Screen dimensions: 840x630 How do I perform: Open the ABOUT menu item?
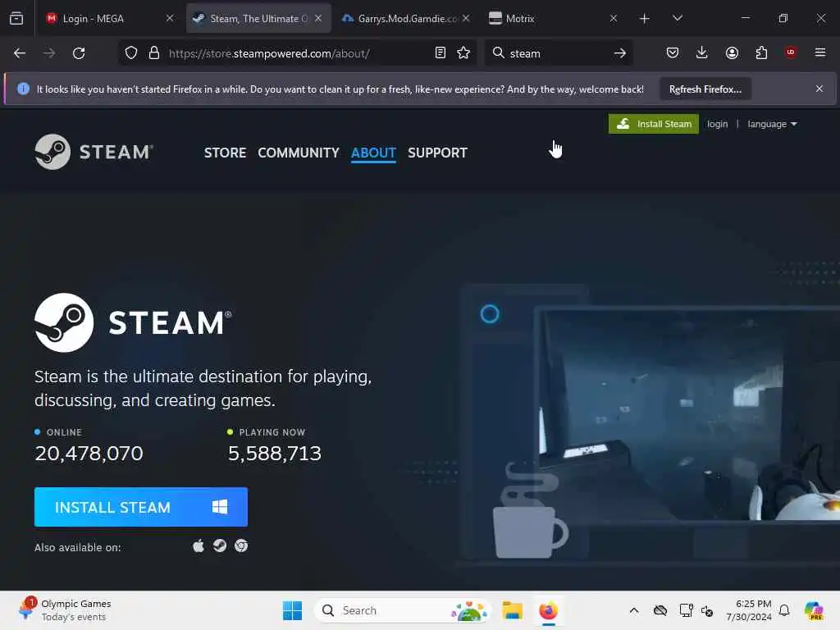373,153
